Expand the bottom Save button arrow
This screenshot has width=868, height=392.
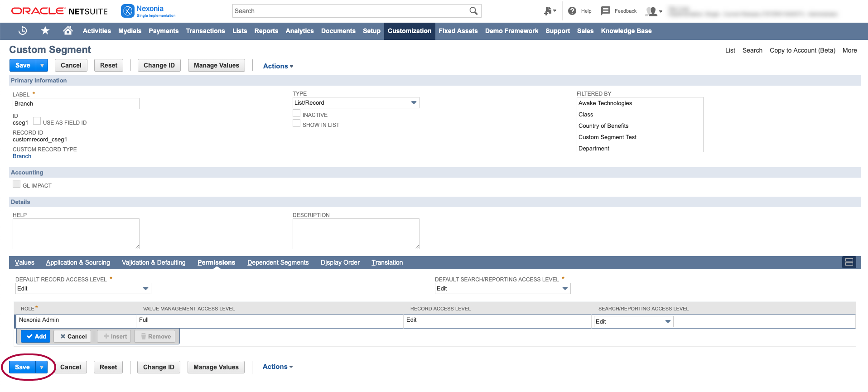click(x=42, y=367)
